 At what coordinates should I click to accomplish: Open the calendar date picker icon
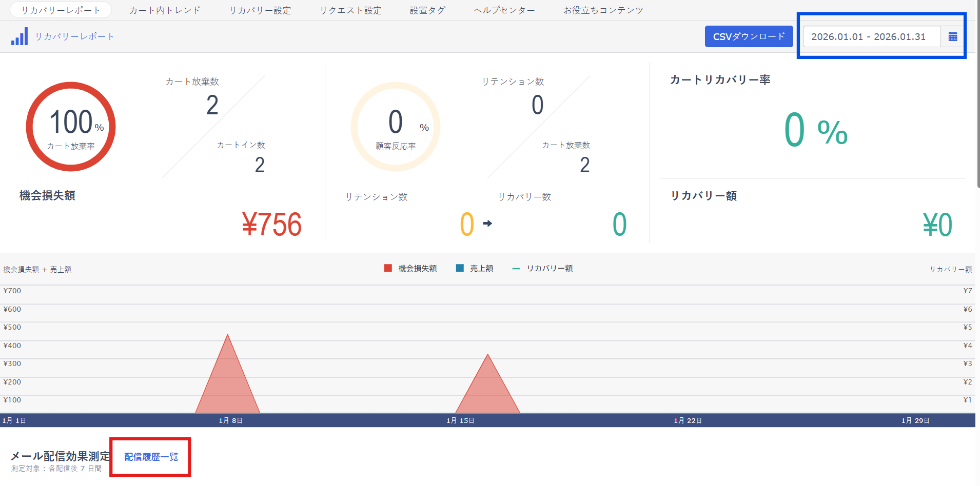tap(953, 36)
